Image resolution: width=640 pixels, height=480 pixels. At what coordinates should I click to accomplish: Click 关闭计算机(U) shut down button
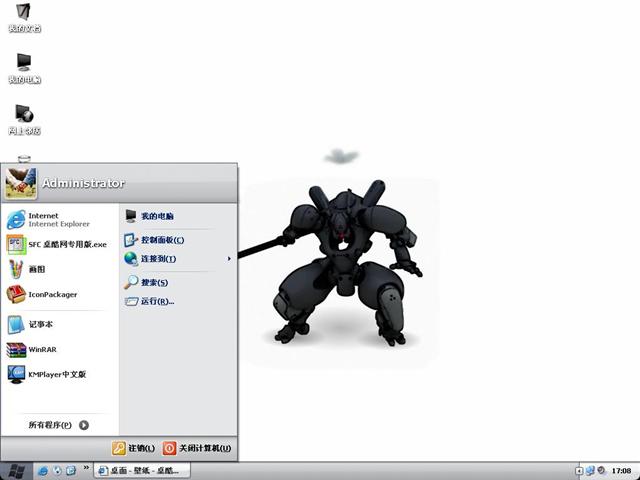coord(197,448)
